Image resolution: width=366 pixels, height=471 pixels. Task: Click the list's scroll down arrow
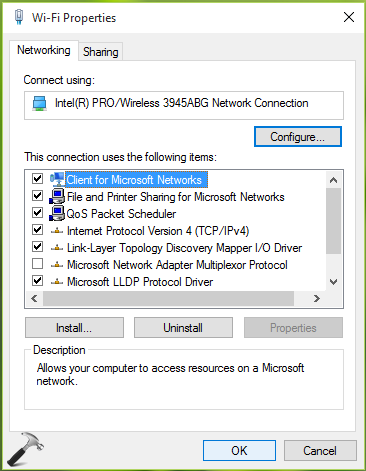point(333,282)
